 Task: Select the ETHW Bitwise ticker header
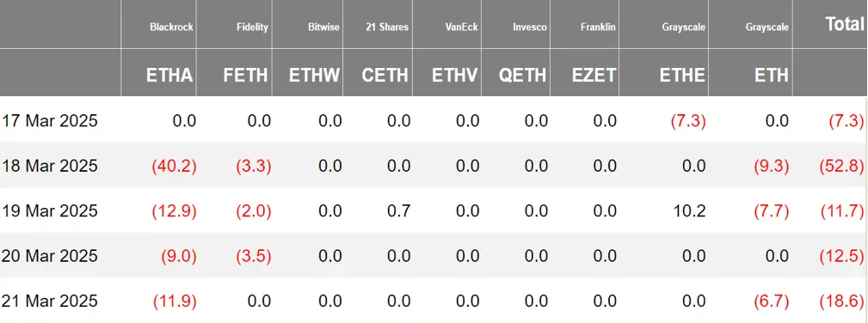tap(315, 76)
